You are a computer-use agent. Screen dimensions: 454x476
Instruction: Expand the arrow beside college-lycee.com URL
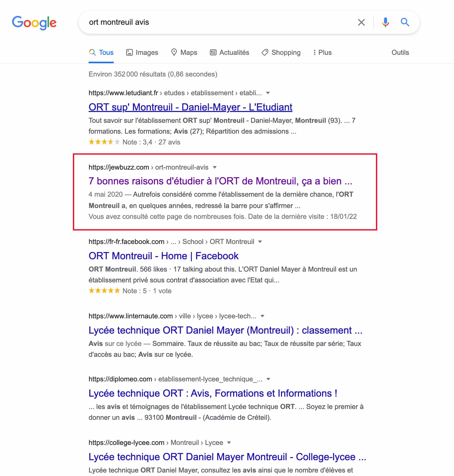(x=229, y=443)
